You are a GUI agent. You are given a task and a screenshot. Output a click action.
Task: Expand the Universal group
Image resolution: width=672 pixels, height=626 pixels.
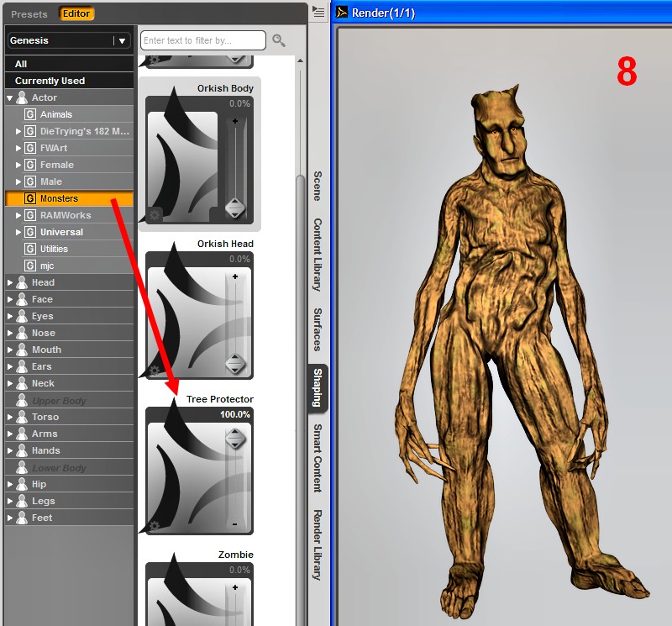[x=18, y=232]
